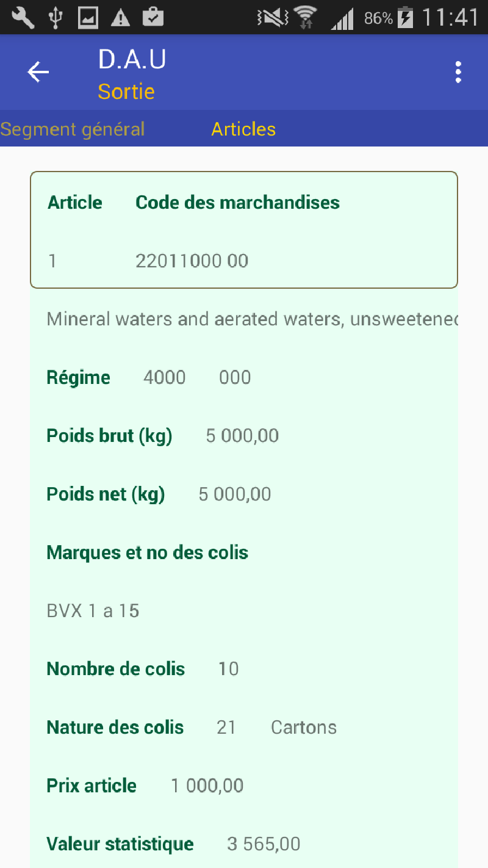488x868 pixels.
Task: Open the three-dot overflow menu
Action: (458, 72)
